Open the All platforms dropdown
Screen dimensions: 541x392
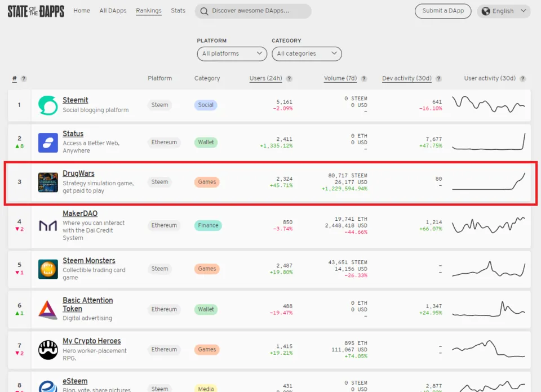232,54
